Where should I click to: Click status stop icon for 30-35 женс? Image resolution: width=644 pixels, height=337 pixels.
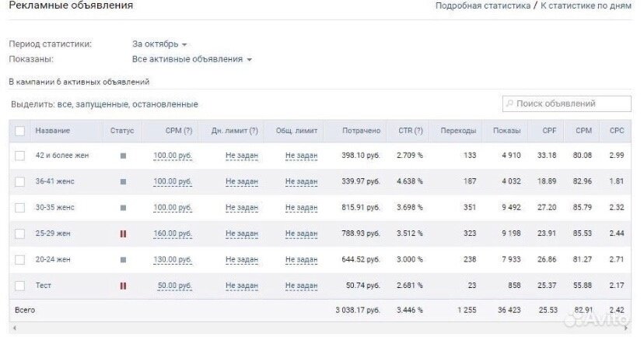123,208
